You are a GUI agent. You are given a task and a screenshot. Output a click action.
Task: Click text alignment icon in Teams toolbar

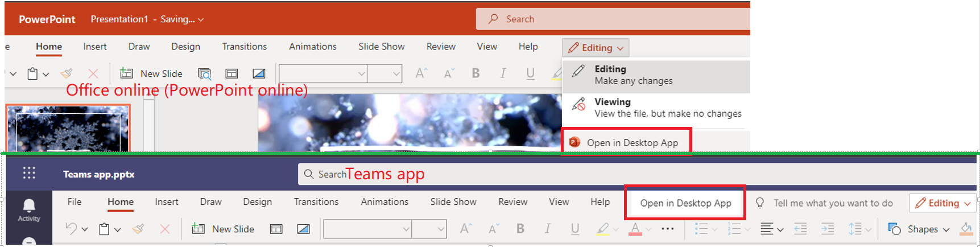point(767,229)
